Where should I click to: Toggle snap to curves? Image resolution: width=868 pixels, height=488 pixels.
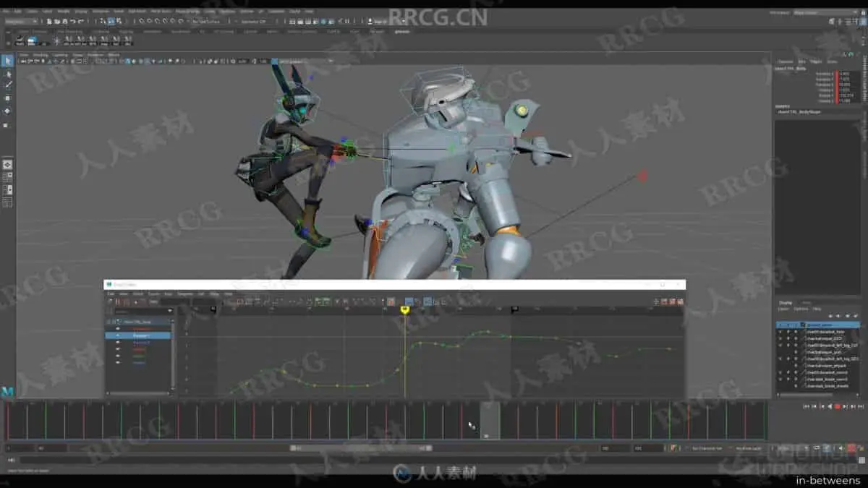pyautogui.click(x=149, y=21)
